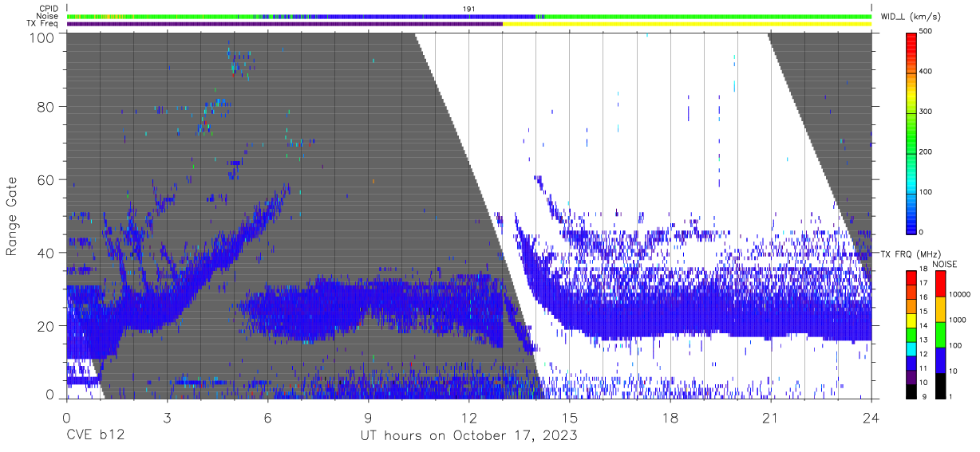Click the 400 tick on WID colorbar
This screenshot has width=980, height=452.
click(x=927, y=72)
